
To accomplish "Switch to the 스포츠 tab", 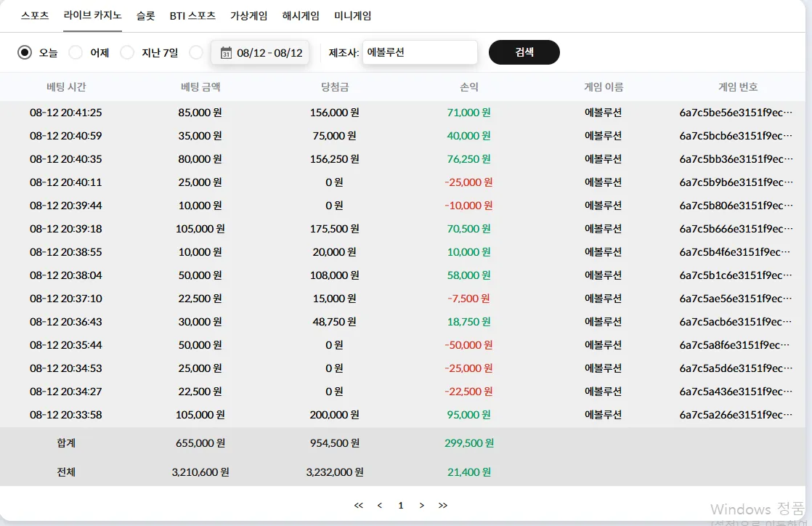I will (35, 15).
